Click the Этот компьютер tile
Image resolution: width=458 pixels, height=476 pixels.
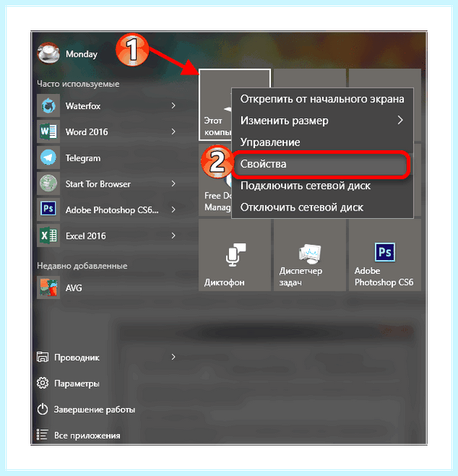[215, 105]
